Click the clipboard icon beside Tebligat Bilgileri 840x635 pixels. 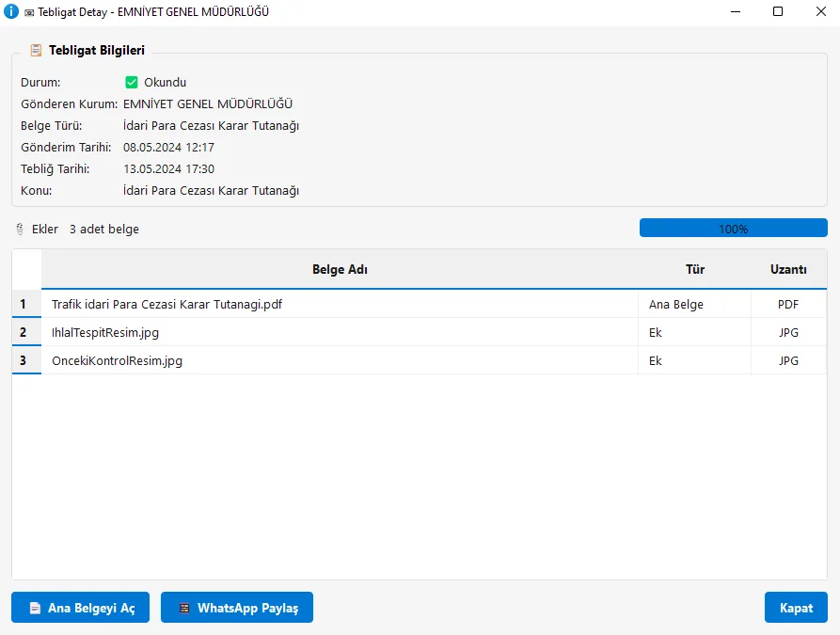[36, 50]
